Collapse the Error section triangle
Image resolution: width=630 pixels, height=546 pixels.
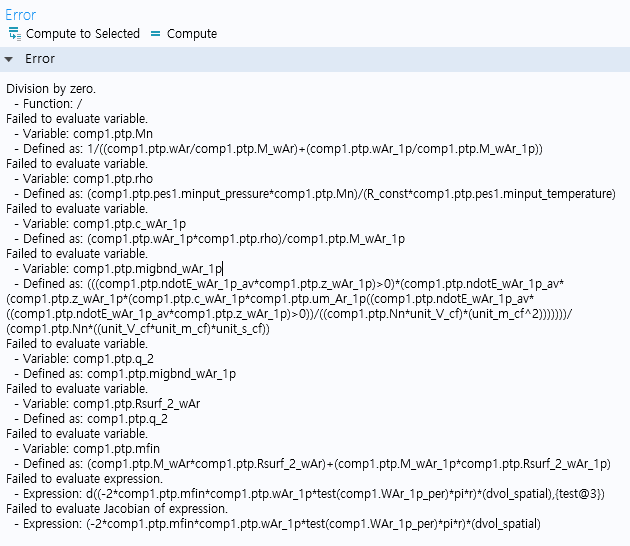coord(9,59)
